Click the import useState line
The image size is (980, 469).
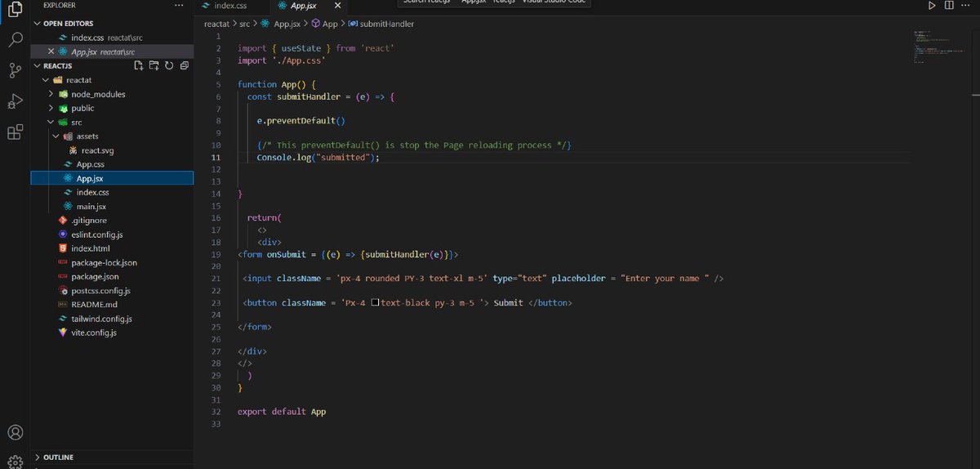point(316,48)
